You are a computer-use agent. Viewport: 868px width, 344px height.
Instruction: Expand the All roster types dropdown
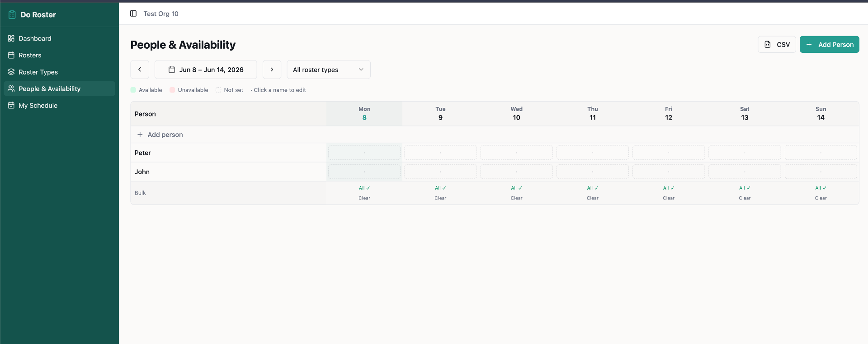(x=329, y=70)
